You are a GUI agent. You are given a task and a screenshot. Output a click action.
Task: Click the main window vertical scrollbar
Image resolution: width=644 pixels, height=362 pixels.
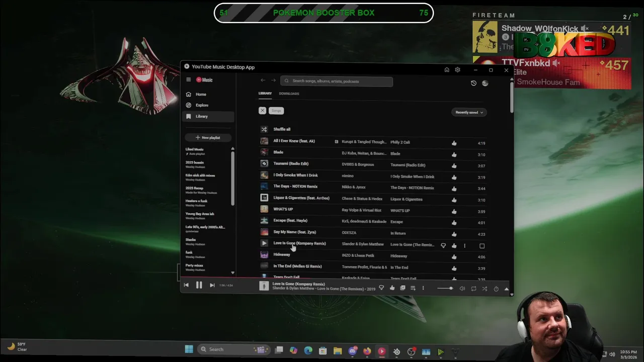click(x=512, y=97)
